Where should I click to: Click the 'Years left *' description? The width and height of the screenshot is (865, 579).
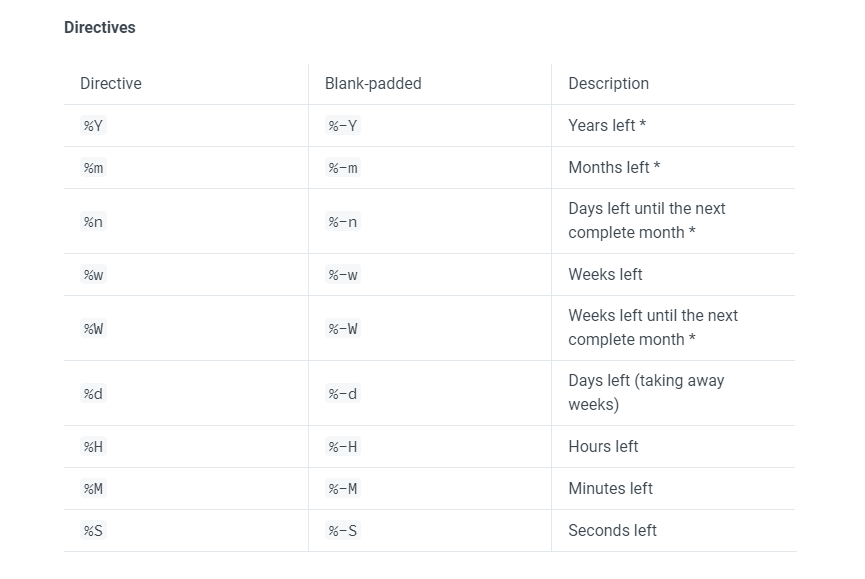pyautogui.click(x=607, y=126)
